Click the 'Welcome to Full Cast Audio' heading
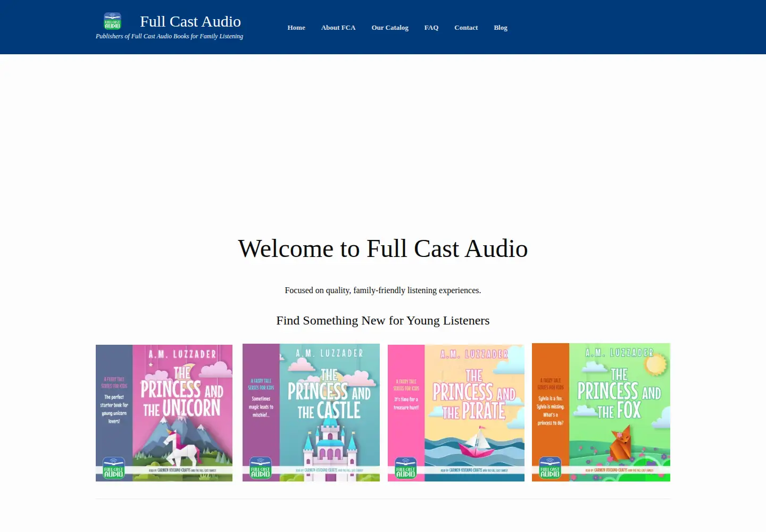The height and width of the screenshot is (532, 766). pyautogui.click(x=383, y=248)
